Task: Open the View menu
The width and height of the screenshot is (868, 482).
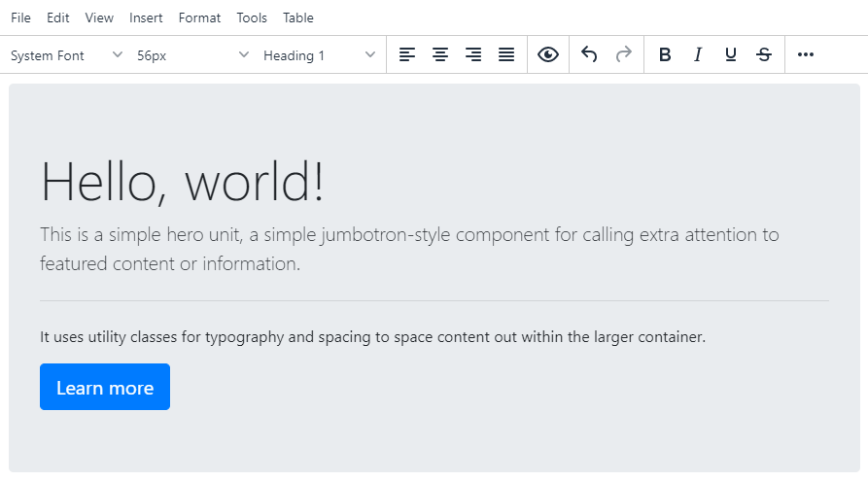Action: [x=99, y=17]
